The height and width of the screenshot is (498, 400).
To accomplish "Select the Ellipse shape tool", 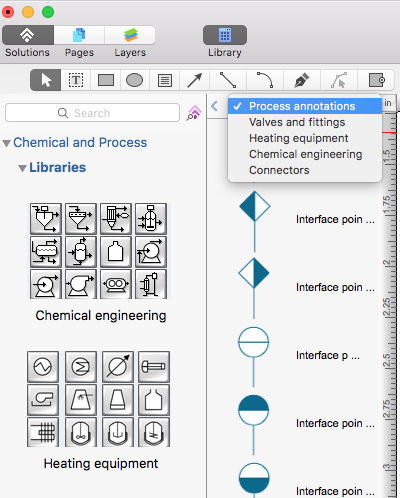I will coord(134,80).
